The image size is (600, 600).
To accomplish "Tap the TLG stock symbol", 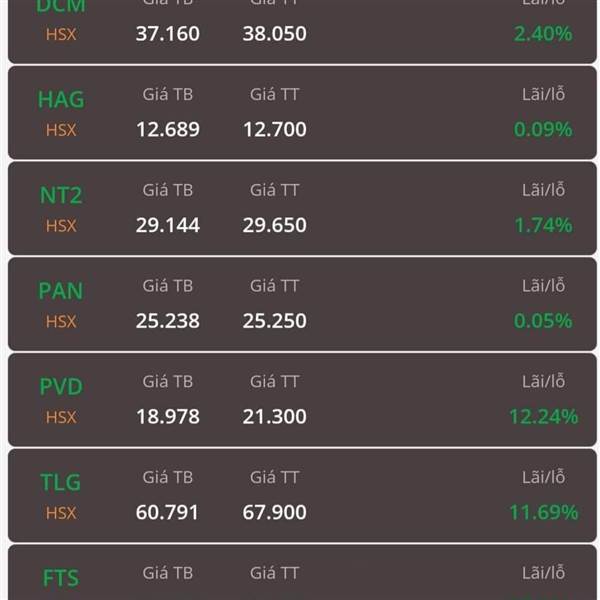I will click(x=61, y=482).
